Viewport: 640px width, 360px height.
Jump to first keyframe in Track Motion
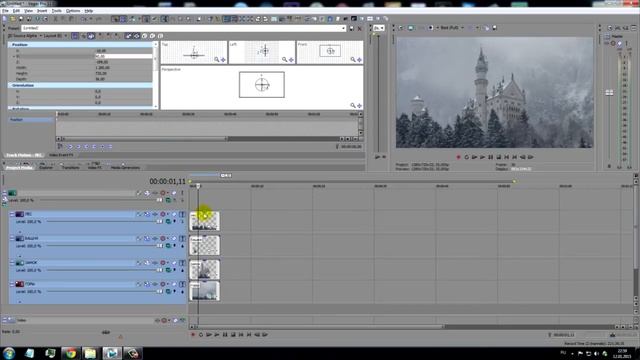coord(70,146)
